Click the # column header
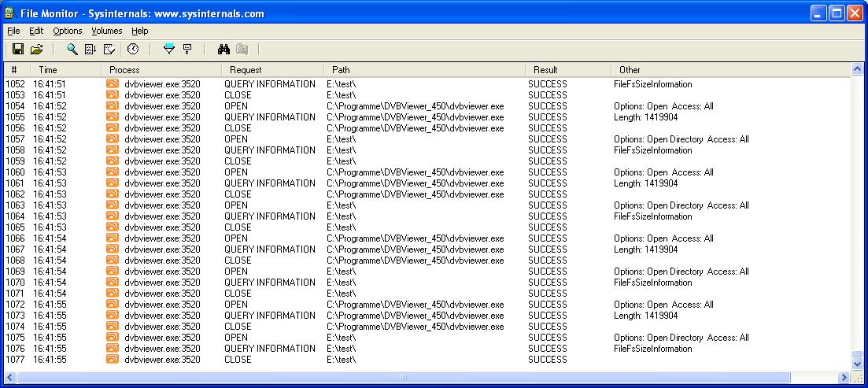 point(17,70)
